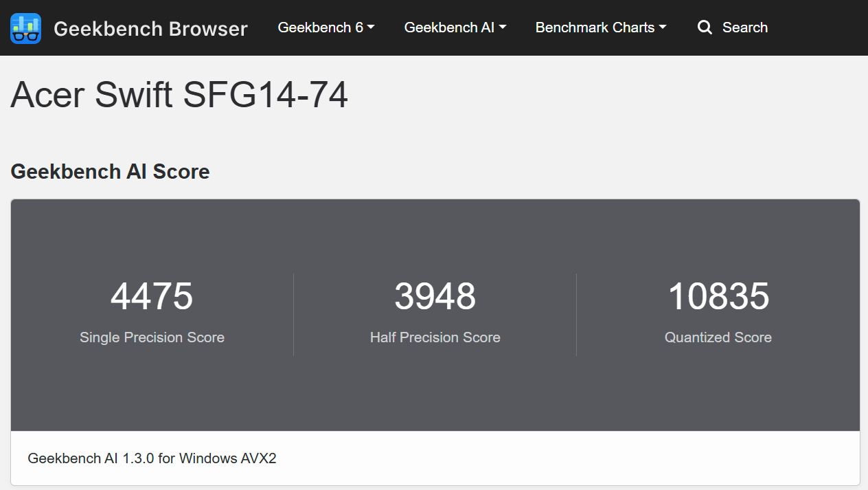
Task: Expand the Geekbench AI dropdown menu
Action: pyautogui.click(x=455, y=27)
